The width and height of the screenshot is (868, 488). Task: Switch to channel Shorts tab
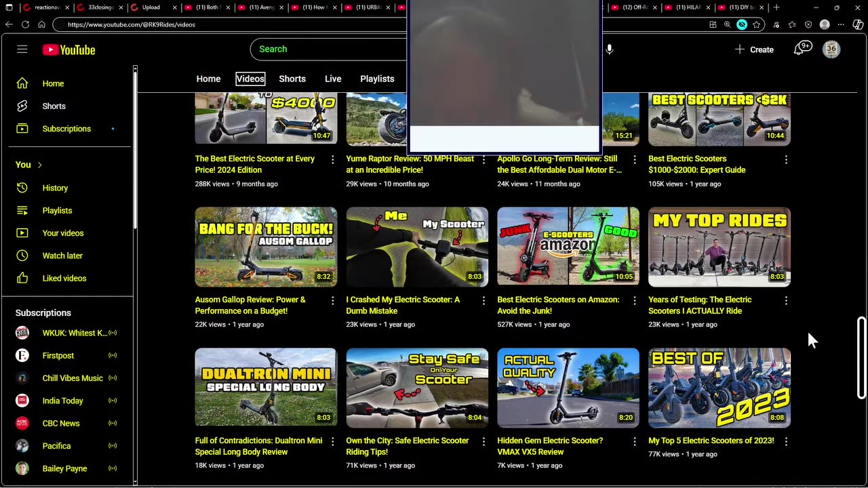click(x=292, y=79)
